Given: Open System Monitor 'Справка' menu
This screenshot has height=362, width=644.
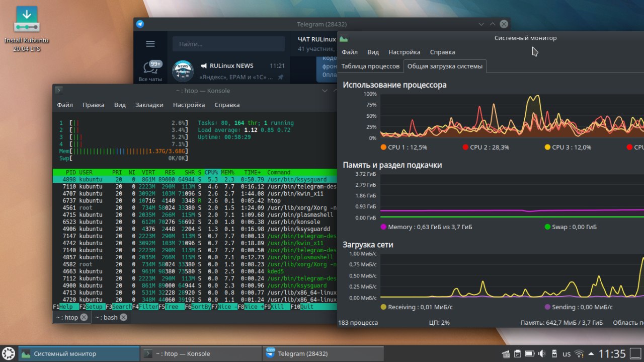Looking at the screenshot, I should coord(442,52).
